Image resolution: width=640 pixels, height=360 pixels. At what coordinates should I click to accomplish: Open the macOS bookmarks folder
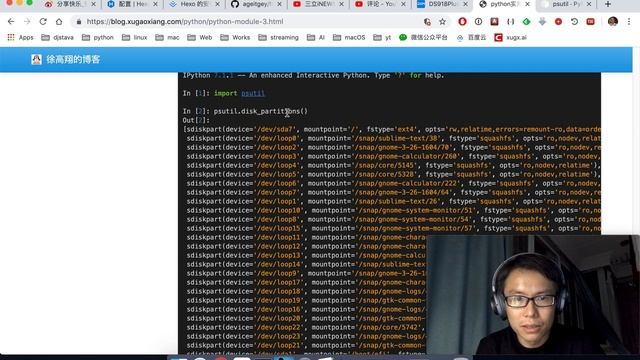349,38
